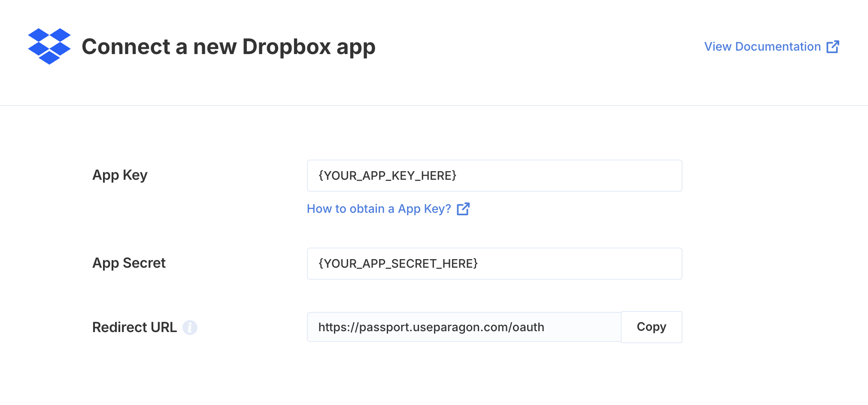Click the passport.useparagon.com/oauth URL text

tap(431, 327)
